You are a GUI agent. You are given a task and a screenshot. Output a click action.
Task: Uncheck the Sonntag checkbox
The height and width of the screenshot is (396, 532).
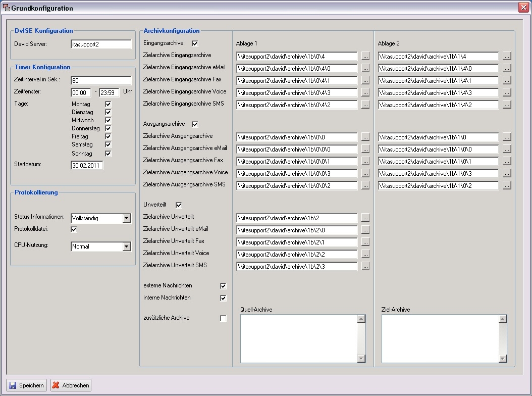108,154
